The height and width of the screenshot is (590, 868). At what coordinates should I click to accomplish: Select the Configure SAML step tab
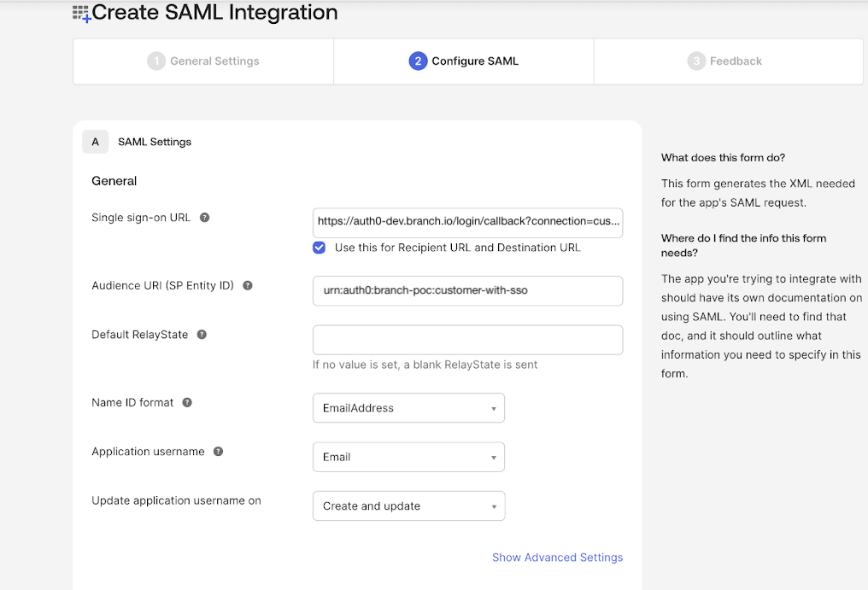pos(464,61)
